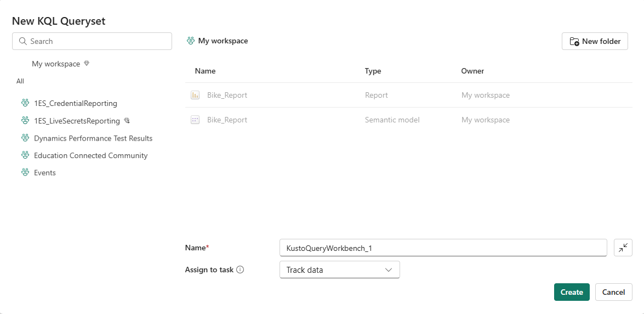The width and height of the screenshot is (644, 314).
Task: Open the Events workspace
Action: (x=45, y=172)
